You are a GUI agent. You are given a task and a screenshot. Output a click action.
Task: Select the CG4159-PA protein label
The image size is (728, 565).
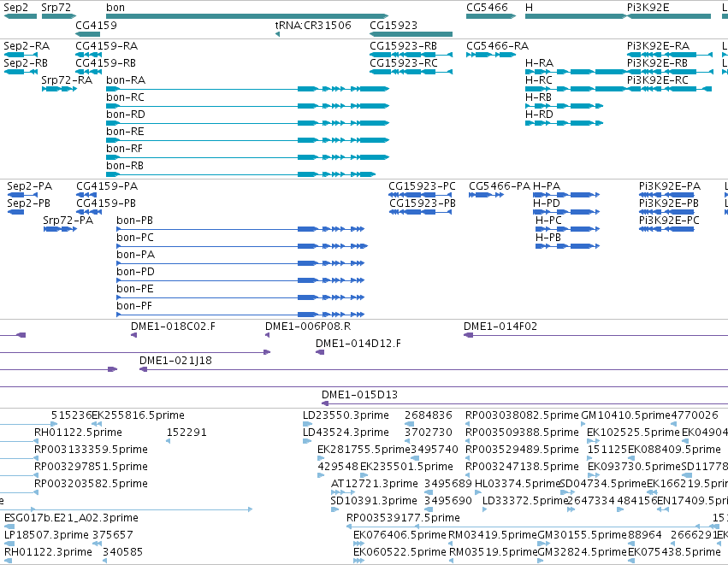pyautogui.click(x=107, y=186)
